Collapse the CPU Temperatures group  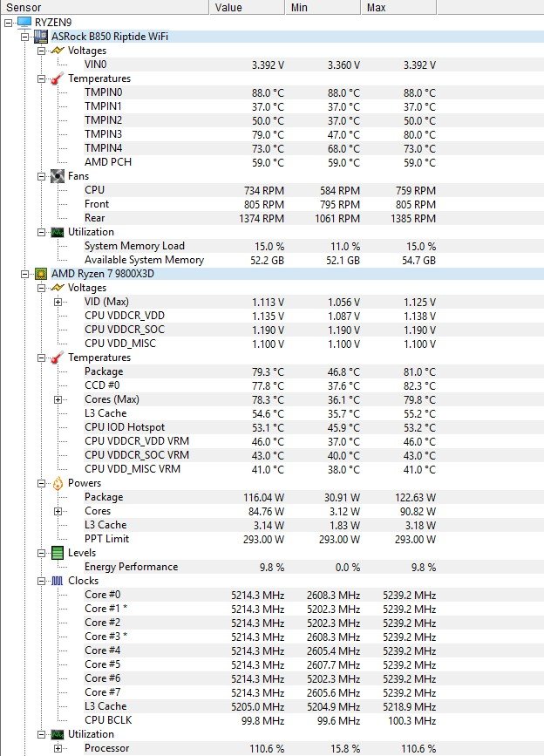[42, 358]
